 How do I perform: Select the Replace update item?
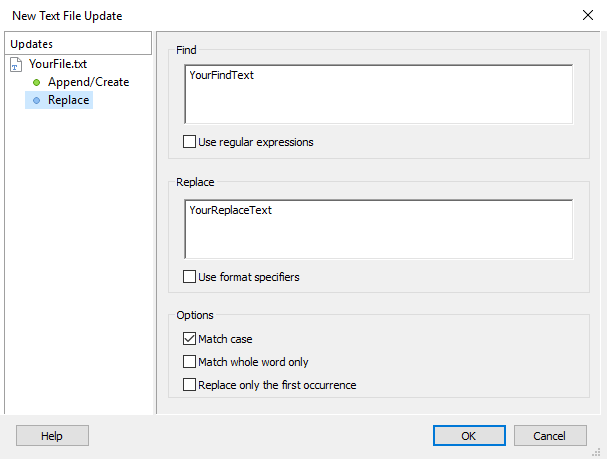click(x=69, y=100)
